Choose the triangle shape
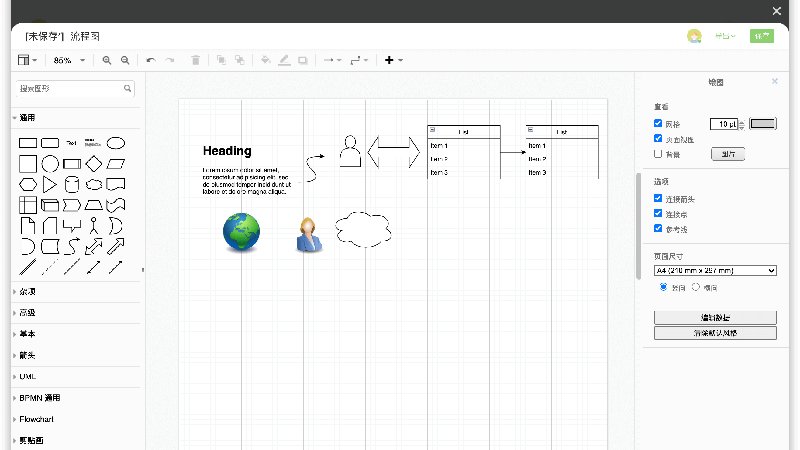This screenshot has width=800, height=450. 49,184
